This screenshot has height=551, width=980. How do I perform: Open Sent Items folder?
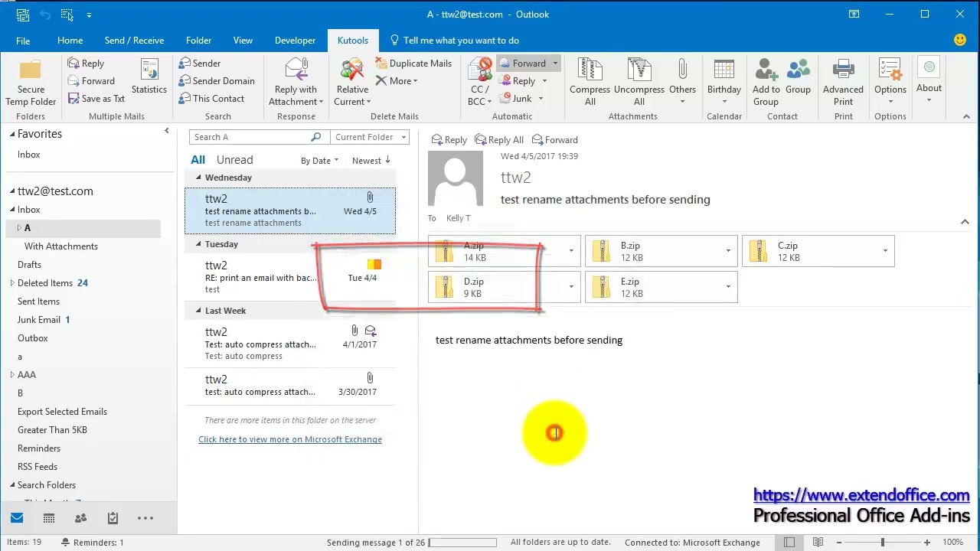click(38, 302)
